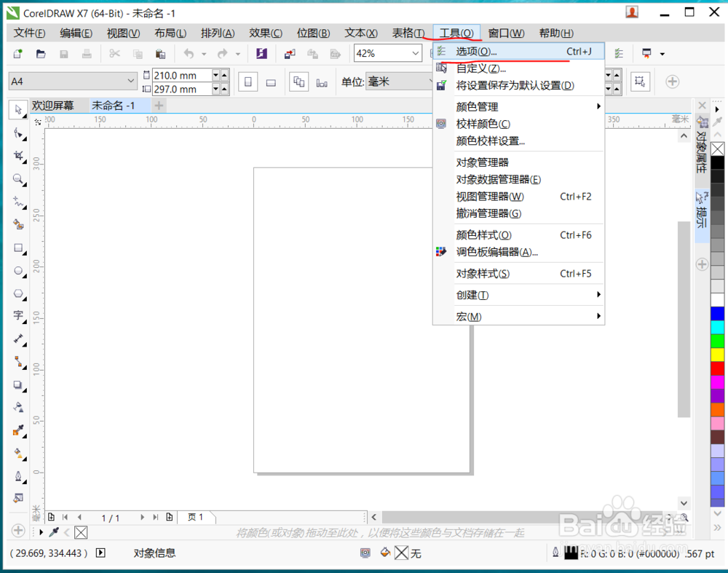Viewport: 728px width, 573px height.
Task: Select the Drop Shadow tool
Action: [x=18, y=385]
